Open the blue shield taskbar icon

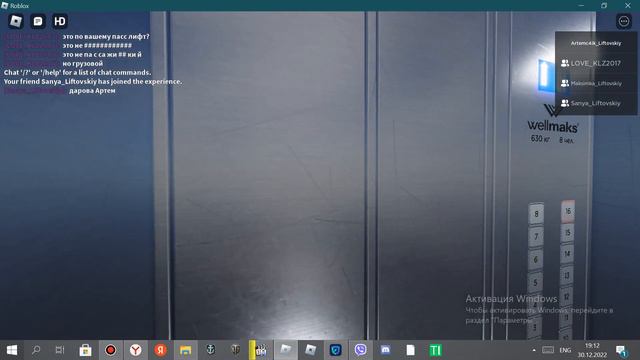tap(336, 350)
